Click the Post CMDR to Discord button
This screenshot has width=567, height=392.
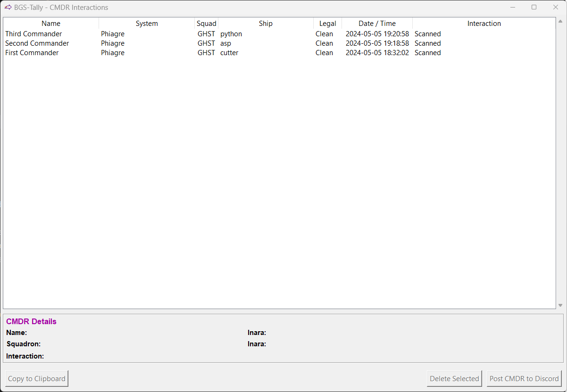[524, 378]
